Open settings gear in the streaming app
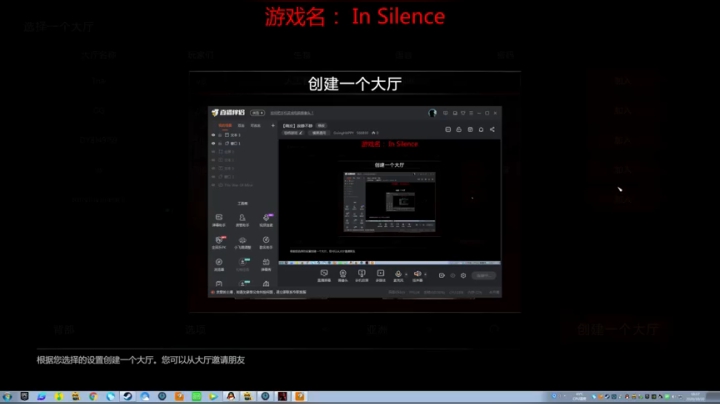The width and height of the screenshot is (720, 404). 463,275
